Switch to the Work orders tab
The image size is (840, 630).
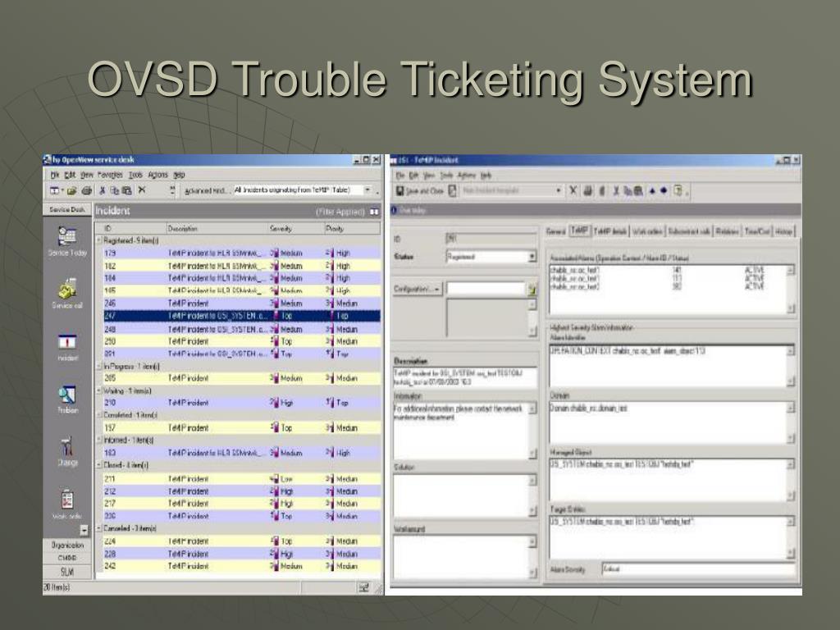coord(646,231)
